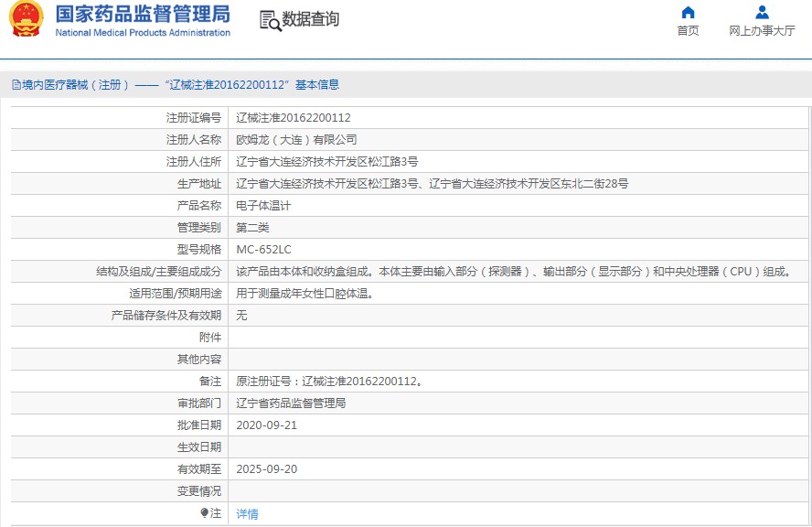Click the 附件 label
This screenshot has height=527, width=812.
[x=210, y=338]
